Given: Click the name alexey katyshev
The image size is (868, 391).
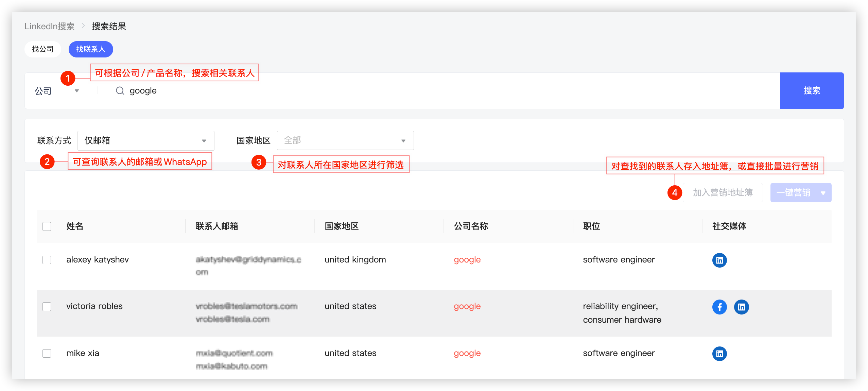Looking at the screenshot, I should (98, 260).
